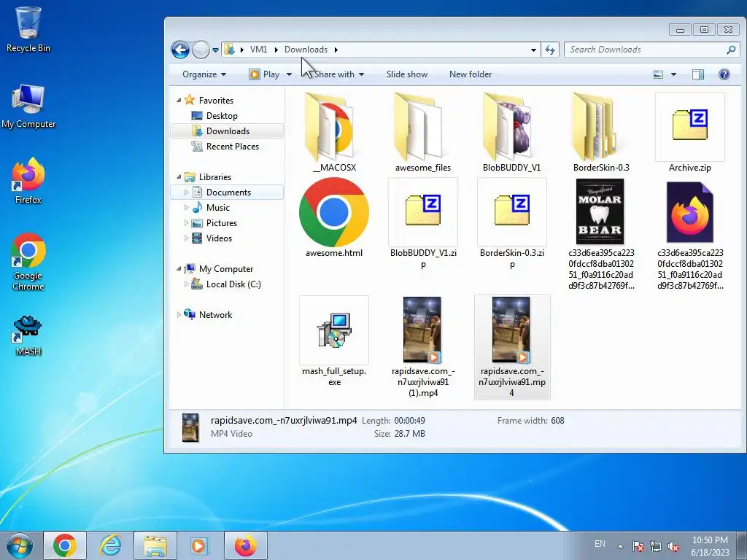Expand the Network tree node
This screenshot has width=747, height=560.
pyautogui.click(x=179, y=315)
